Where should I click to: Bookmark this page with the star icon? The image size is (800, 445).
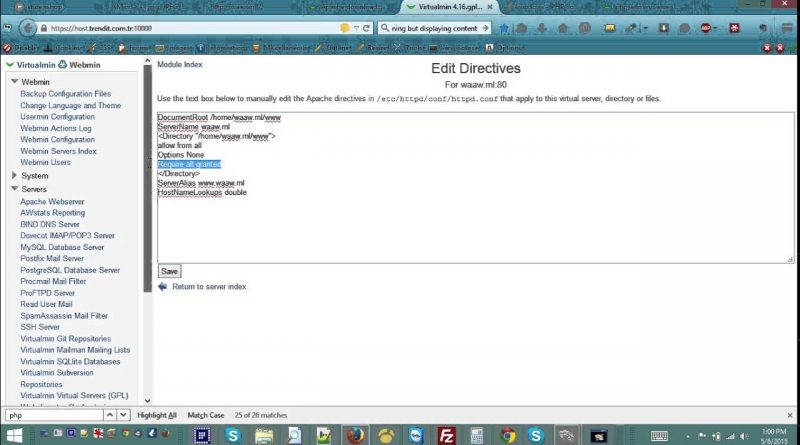(x=504, y=28)
